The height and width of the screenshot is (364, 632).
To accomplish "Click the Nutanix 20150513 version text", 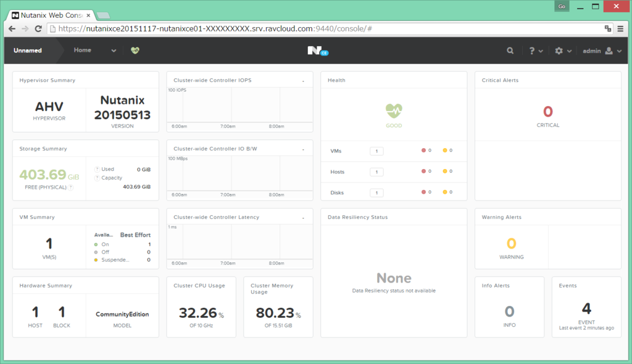I will coord(122,107).
